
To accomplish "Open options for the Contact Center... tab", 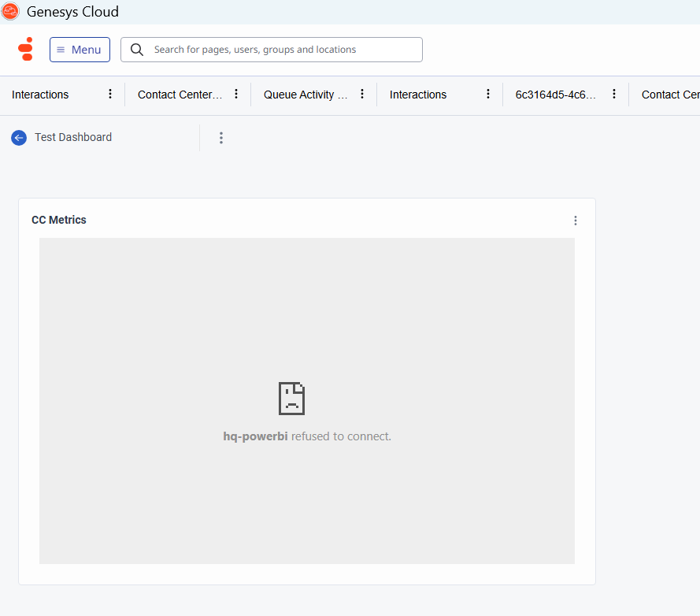I will [x=236, y=94].
